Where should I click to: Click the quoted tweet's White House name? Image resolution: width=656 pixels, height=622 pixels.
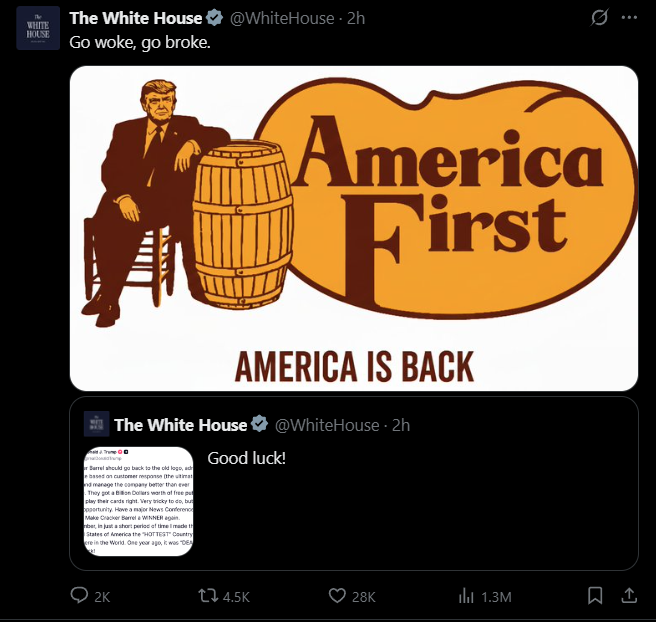coord(180,425)
